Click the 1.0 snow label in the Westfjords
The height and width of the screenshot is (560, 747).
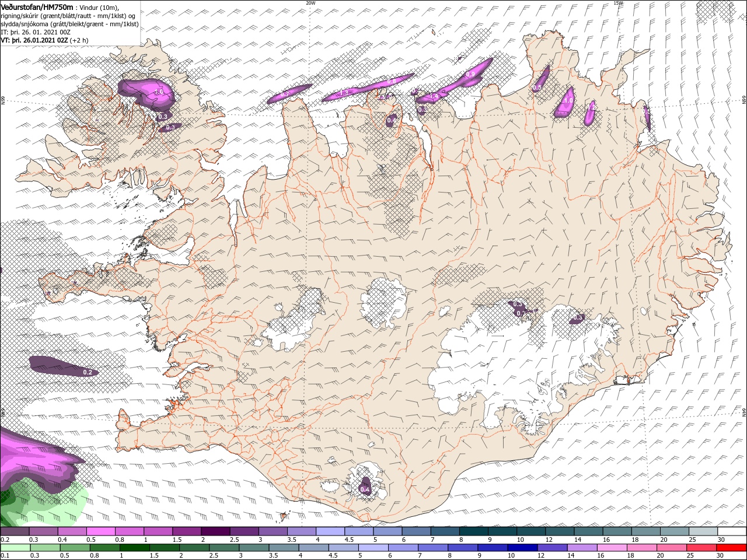coord(159,93)
